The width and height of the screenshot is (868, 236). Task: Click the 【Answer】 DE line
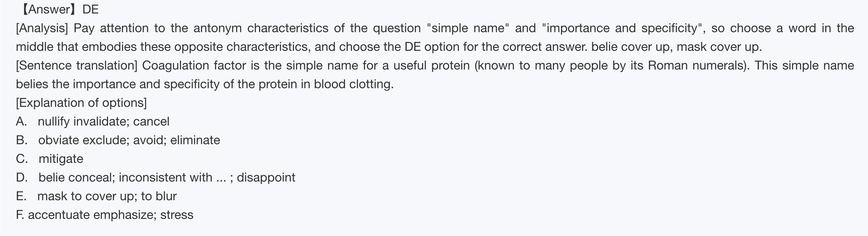point(59,9)
